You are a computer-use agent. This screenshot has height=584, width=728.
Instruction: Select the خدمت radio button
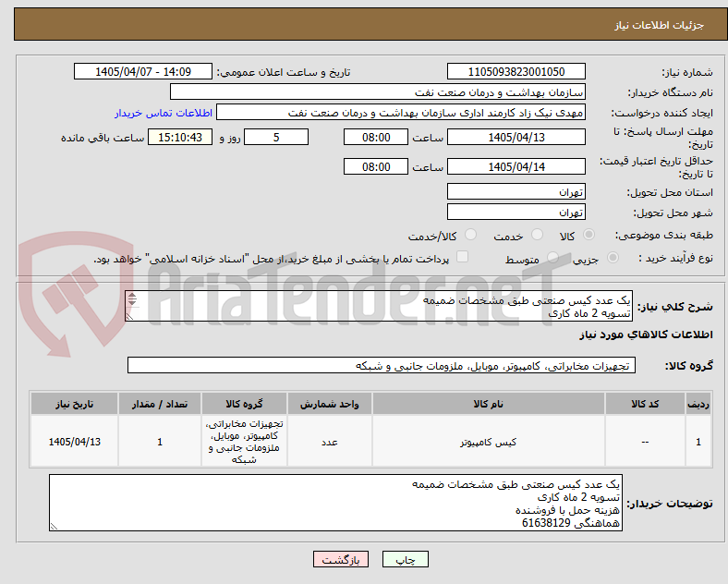(x=537, y=235)
